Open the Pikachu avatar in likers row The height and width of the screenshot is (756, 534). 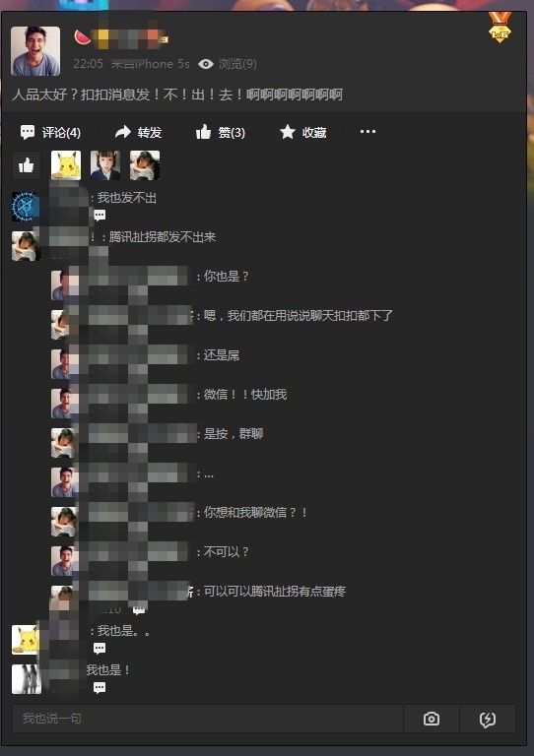pos(66,165)
